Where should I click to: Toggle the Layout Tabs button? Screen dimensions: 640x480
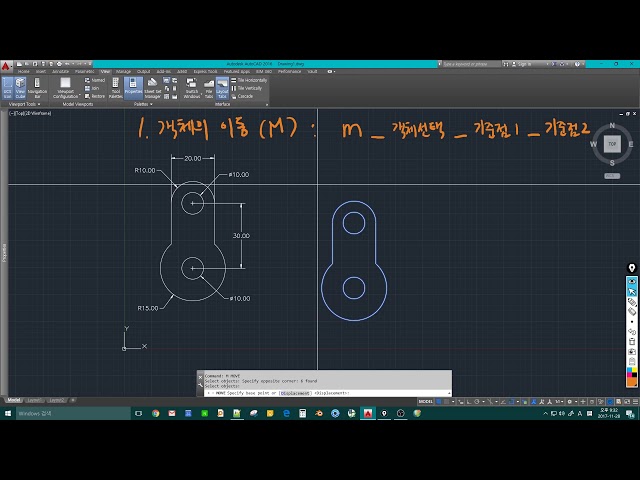222,88
